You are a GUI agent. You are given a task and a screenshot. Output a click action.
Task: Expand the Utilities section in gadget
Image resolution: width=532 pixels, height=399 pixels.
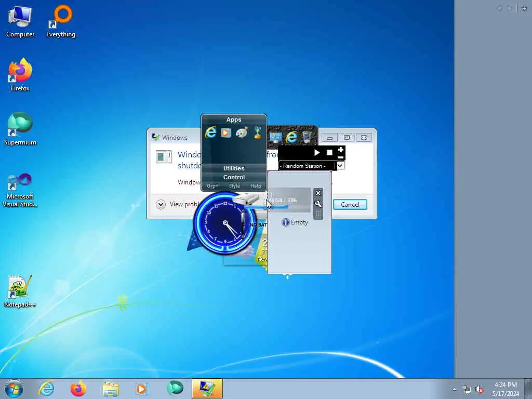pos(234,168)
